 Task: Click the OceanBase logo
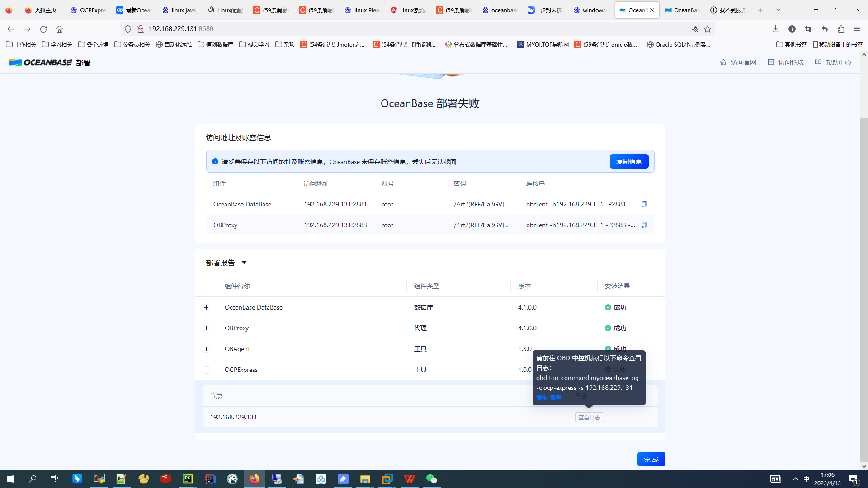[x=40, y=62]
